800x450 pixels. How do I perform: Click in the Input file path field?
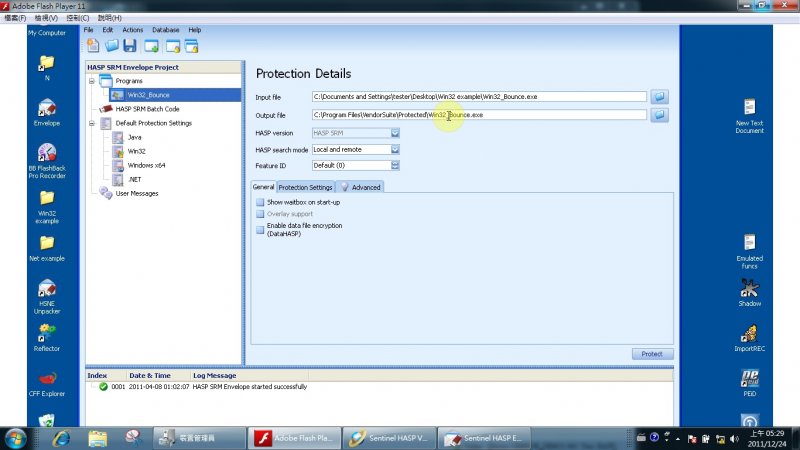479,96
